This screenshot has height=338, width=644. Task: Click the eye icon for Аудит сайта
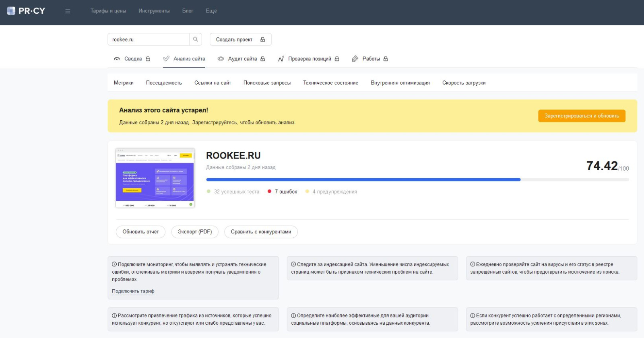(221, 59)
